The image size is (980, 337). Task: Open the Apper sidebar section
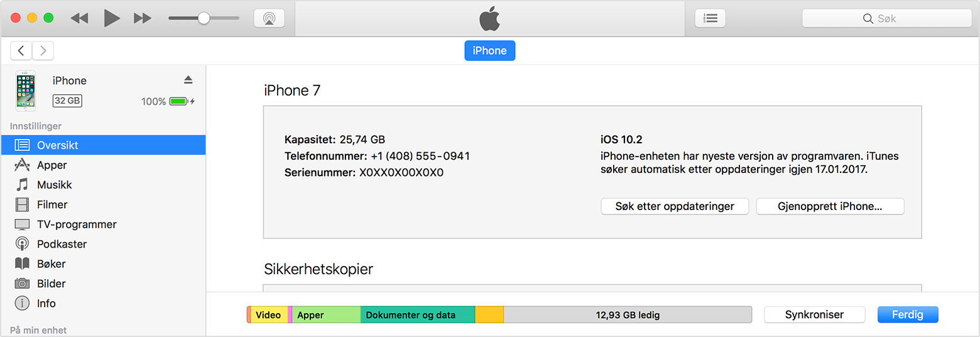click(x=52, y=165)
